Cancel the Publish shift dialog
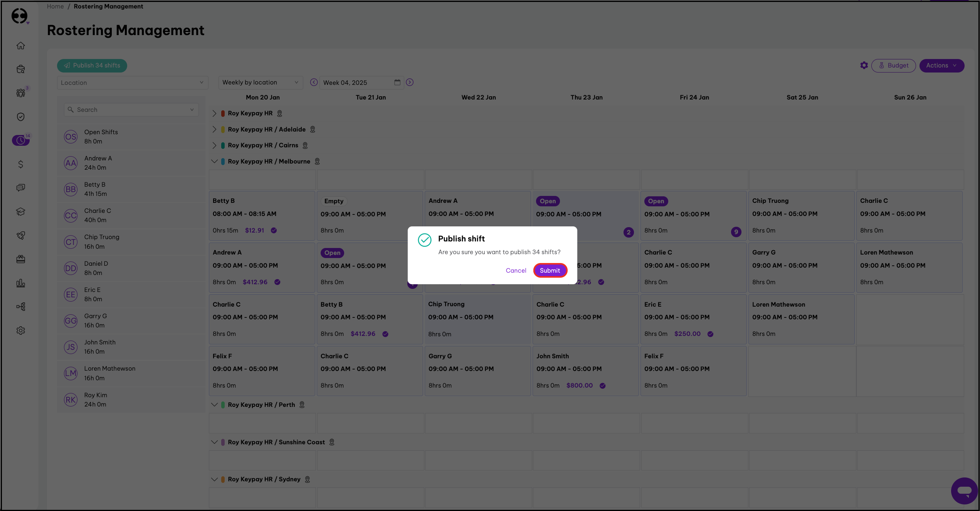980x511 pixels. click(516, 270)
